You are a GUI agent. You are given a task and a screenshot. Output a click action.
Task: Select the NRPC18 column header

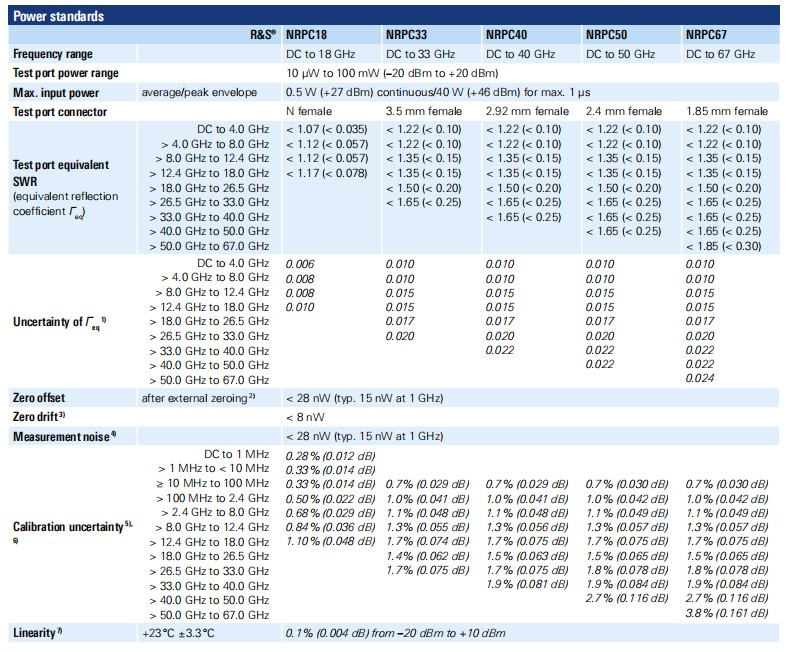coord(306,35)
